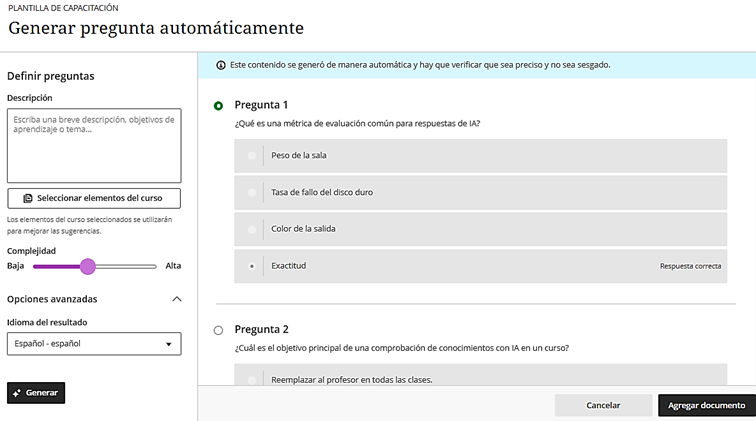Click the Complejidad slider handle
The height and width of the screenshot is (421, 756).
[88, 266]
